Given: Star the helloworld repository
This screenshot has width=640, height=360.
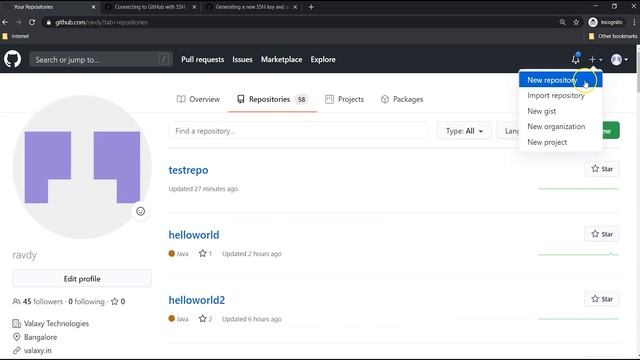Looking at the screenshot, I should click(x=602, y=234).
